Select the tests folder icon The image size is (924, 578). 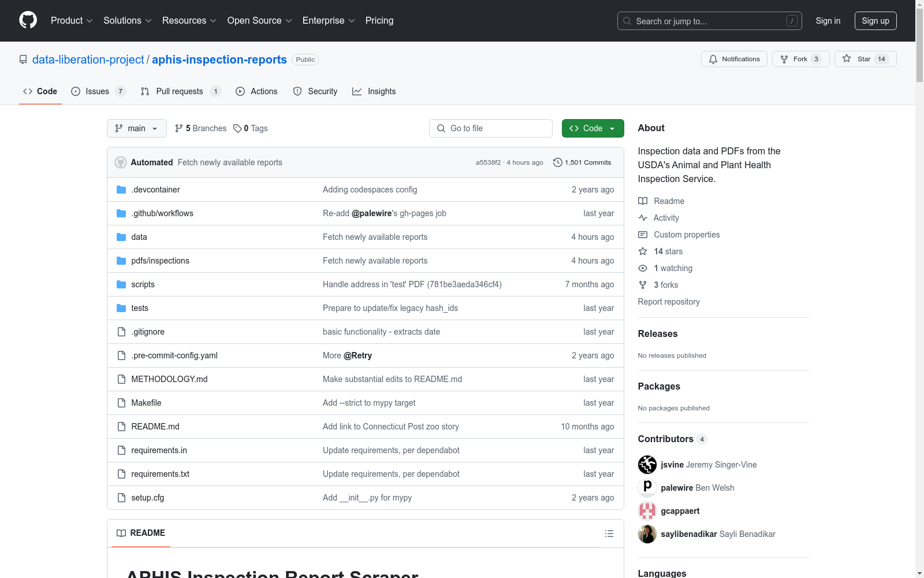121,308
